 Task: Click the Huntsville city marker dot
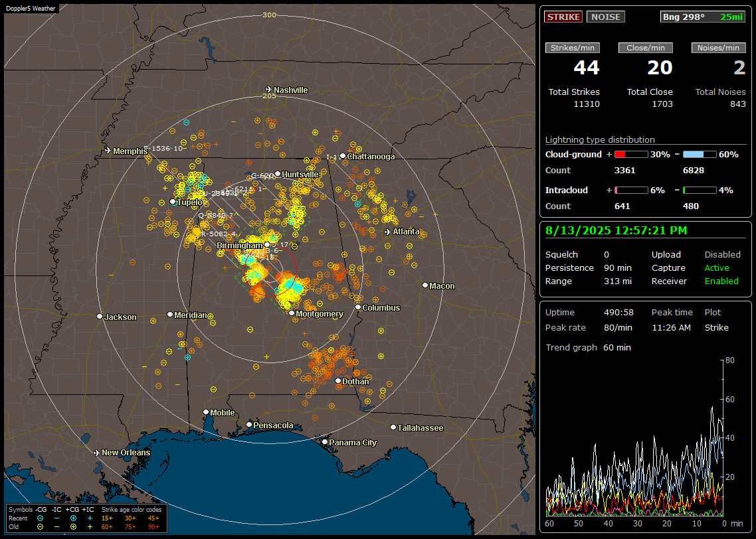(278, 174)
